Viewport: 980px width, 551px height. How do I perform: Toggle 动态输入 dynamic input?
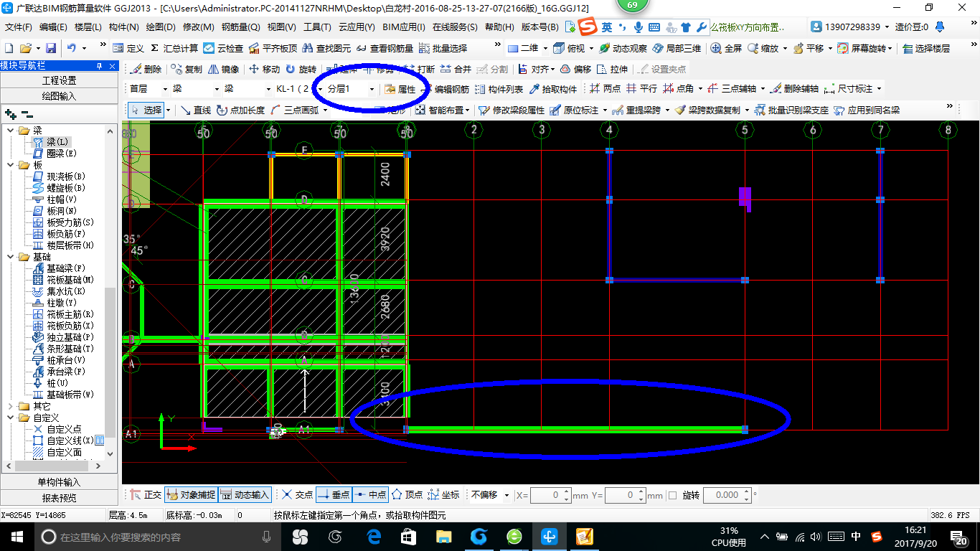tap(245, 495)
